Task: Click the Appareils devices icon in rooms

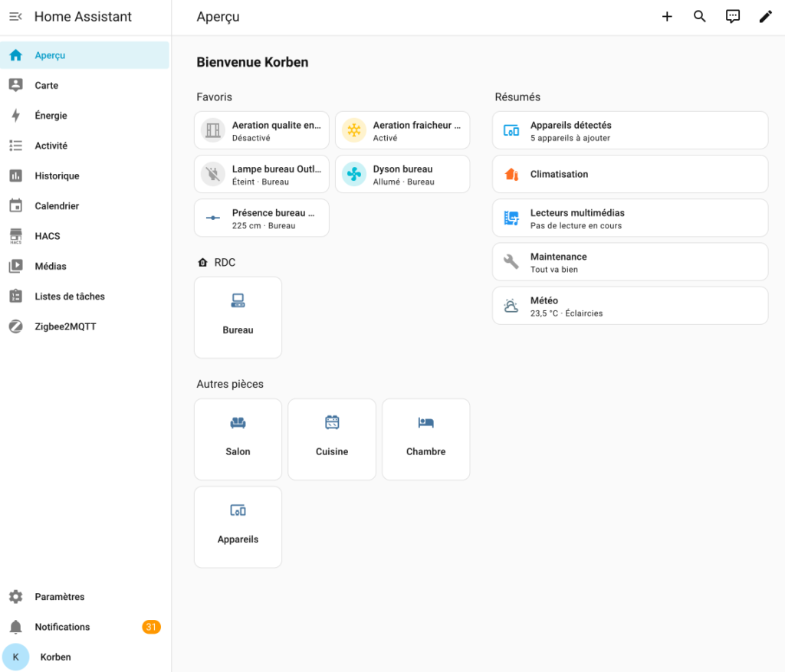Action: [x=238, y=510]
